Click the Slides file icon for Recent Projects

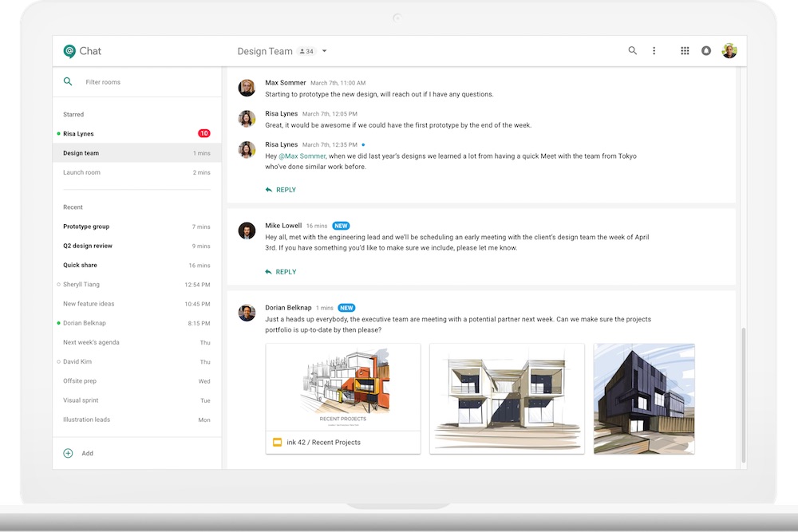[x=278, y=443]
